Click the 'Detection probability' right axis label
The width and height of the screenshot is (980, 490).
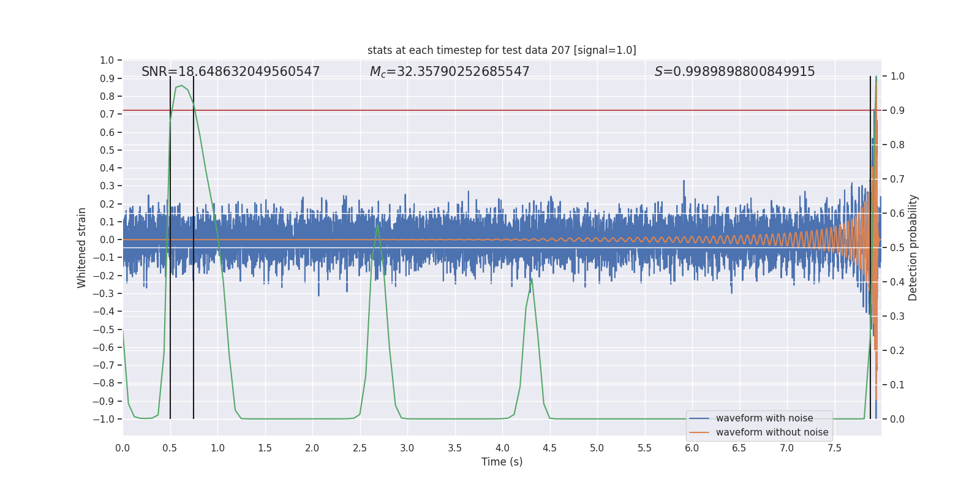(913, 247)
